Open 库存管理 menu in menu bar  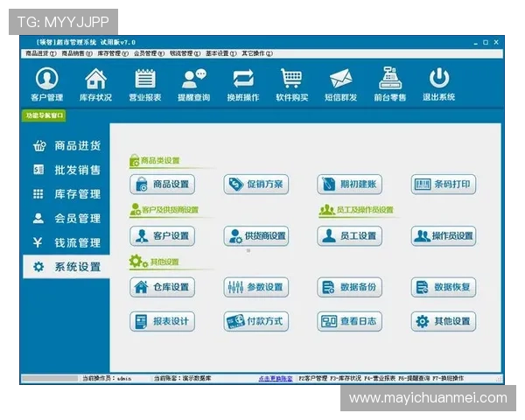coord(113,53)
